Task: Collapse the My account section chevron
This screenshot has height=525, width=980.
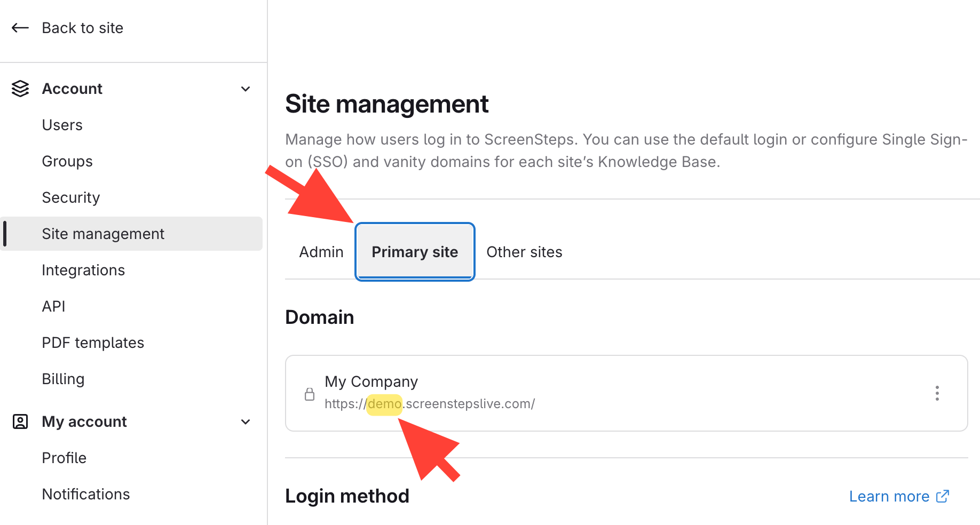Action: coord(246,421)
